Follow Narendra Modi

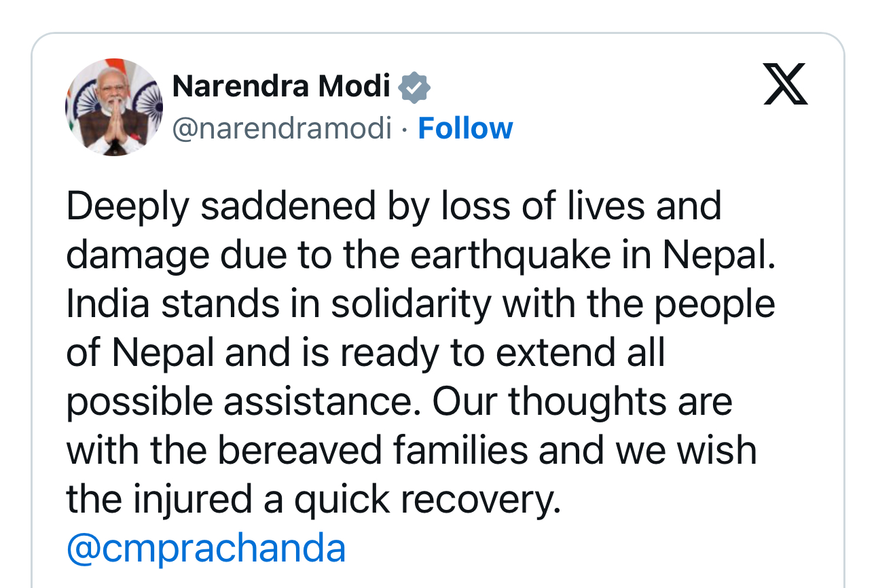click(x=465, y=128)
